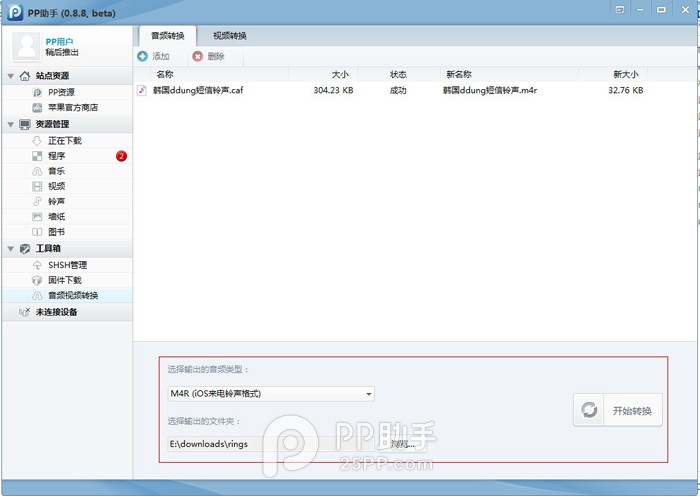
Task: Click the PP用户 avatar picture
Action: [27, 46]
